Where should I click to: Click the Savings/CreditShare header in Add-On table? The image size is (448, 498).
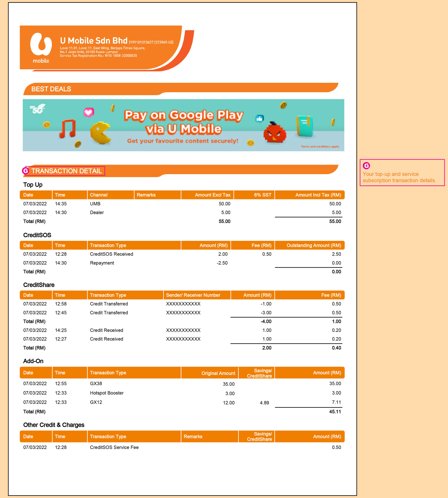tap(259, 373)
